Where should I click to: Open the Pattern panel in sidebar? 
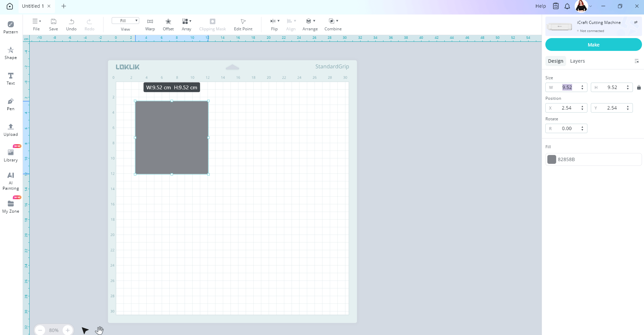pos(11,27)
